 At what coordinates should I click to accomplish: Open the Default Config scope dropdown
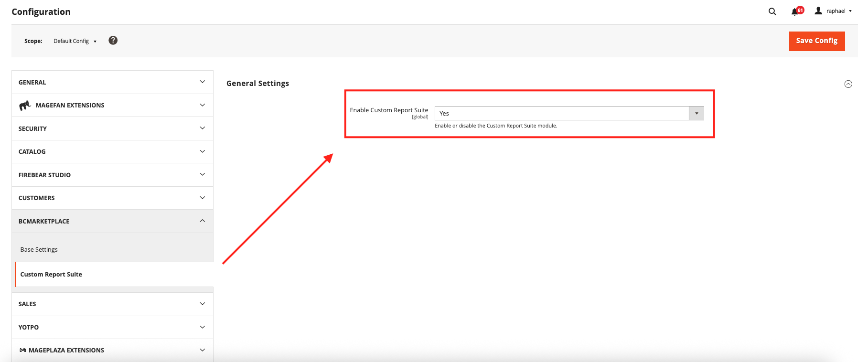pos(75,41)
